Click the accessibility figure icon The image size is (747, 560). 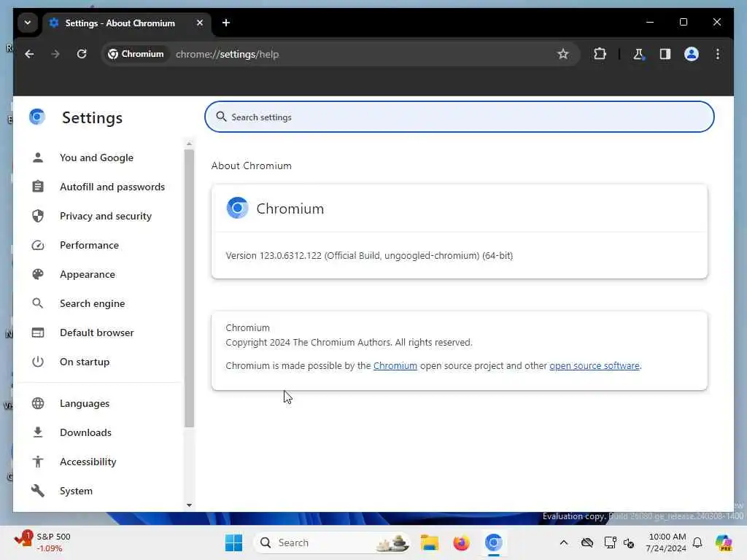coord(38,462)
